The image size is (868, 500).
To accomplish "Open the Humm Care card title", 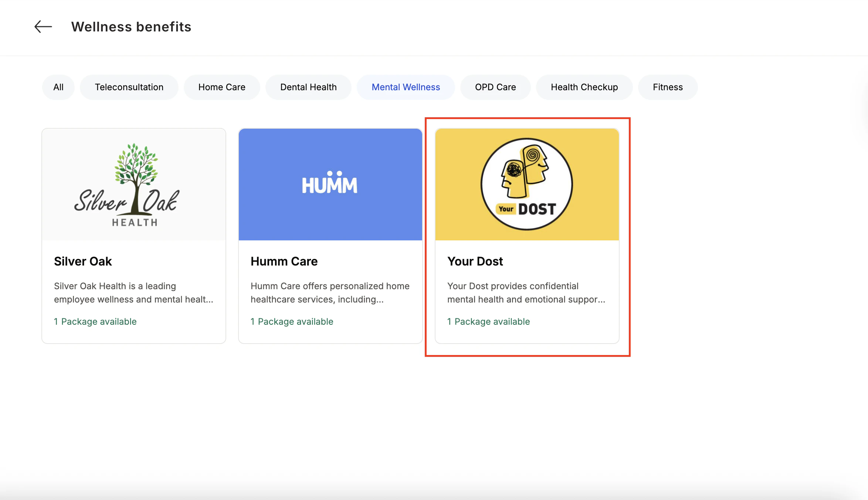I will 284,261.
